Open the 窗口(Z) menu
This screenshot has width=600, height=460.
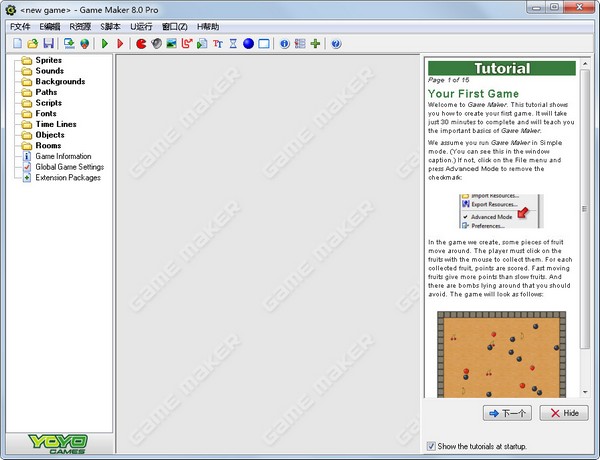[174, 26]
